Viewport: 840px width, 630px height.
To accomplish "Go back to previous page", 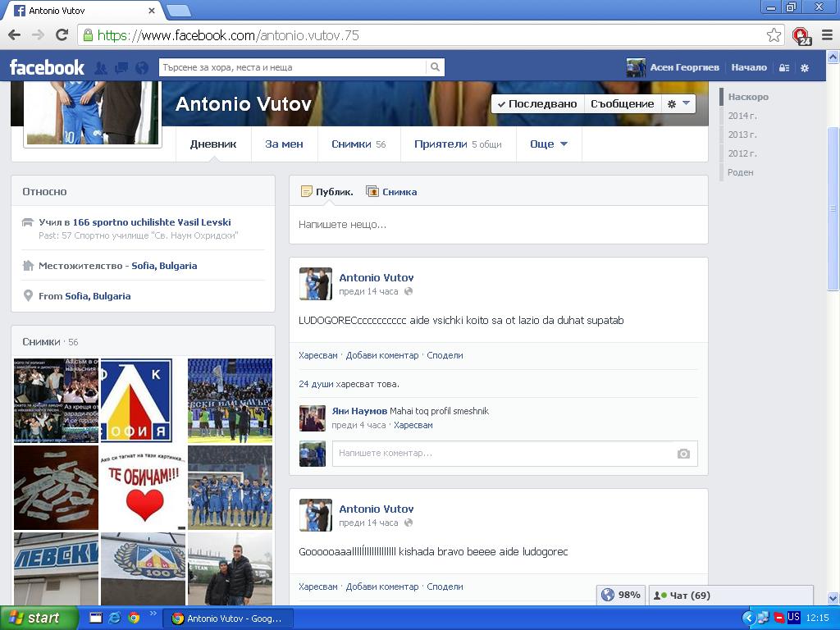I will coord(15,35).
